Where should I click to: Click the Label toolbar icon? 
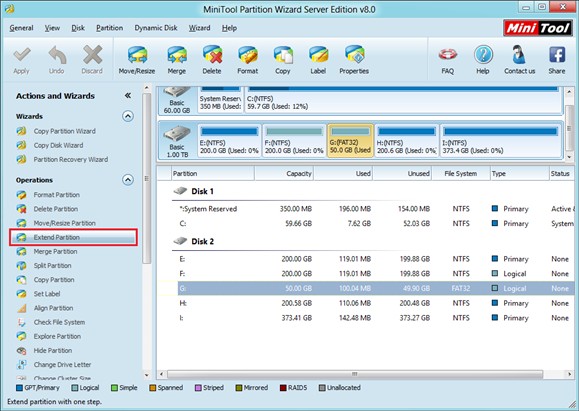[x=318, y=55]
